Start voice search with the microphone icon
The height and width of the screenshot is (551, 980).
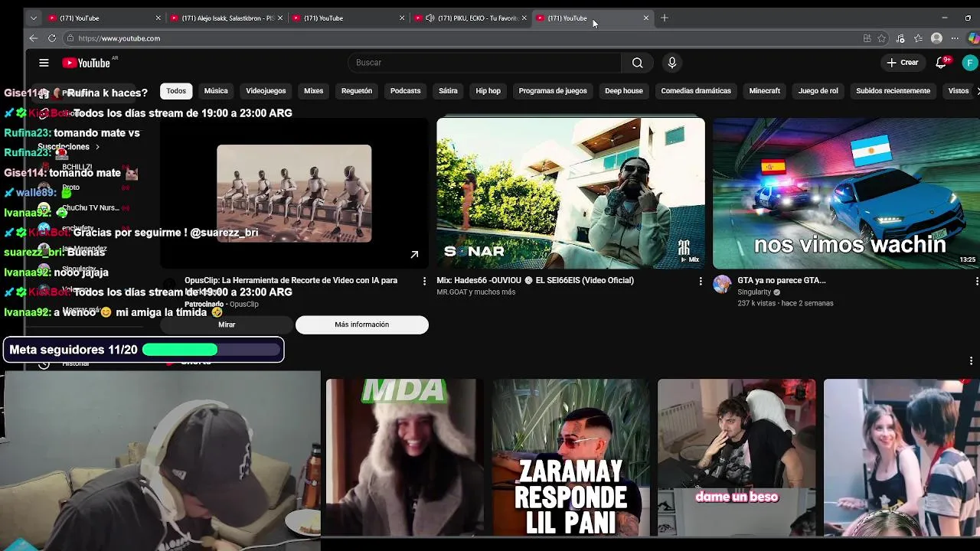tap(672, 63)
